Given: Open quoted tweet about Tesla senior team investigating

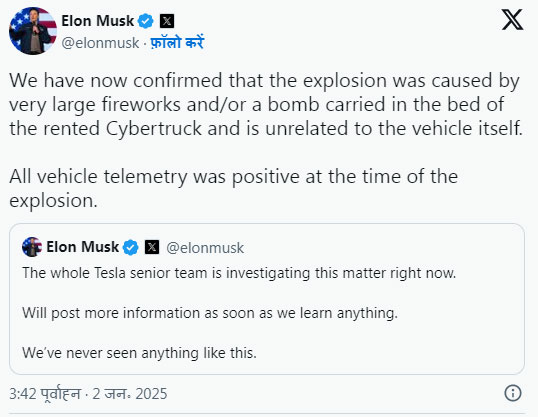Looking at the screenshot, I should coord(267,299).
